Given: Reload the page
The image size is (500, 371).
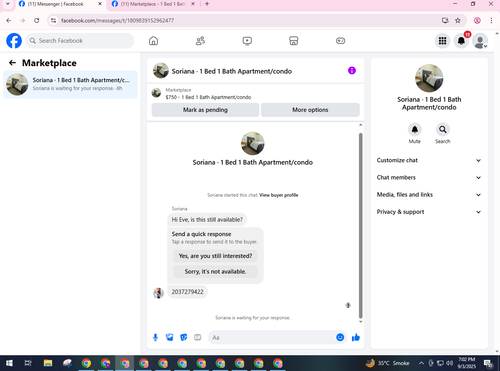Looking at the screenshot, I should pos(37,20).
